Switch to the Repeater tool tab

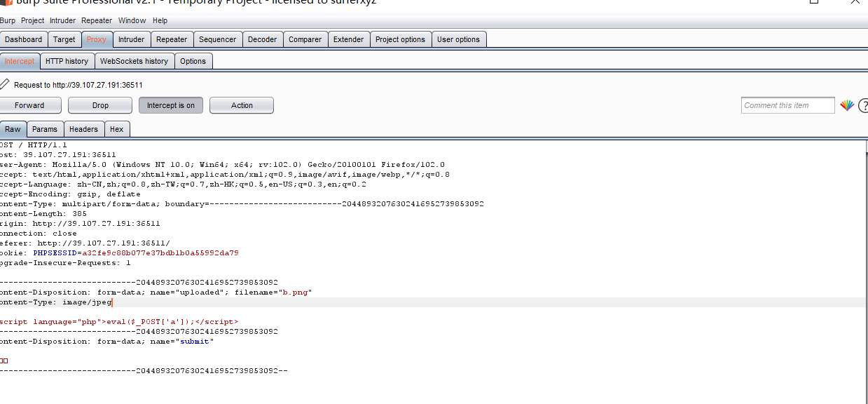(172, 39)
